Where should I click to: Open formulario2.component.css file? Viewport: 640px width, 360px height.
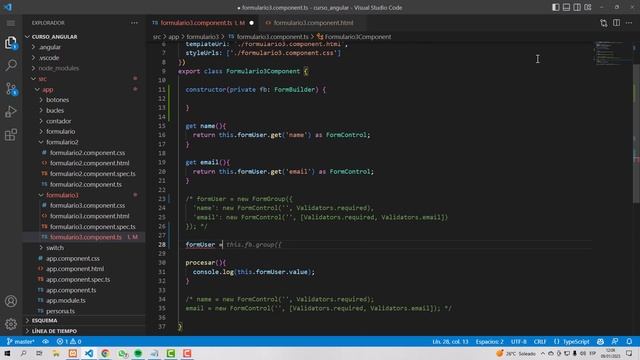click(87, 153)
